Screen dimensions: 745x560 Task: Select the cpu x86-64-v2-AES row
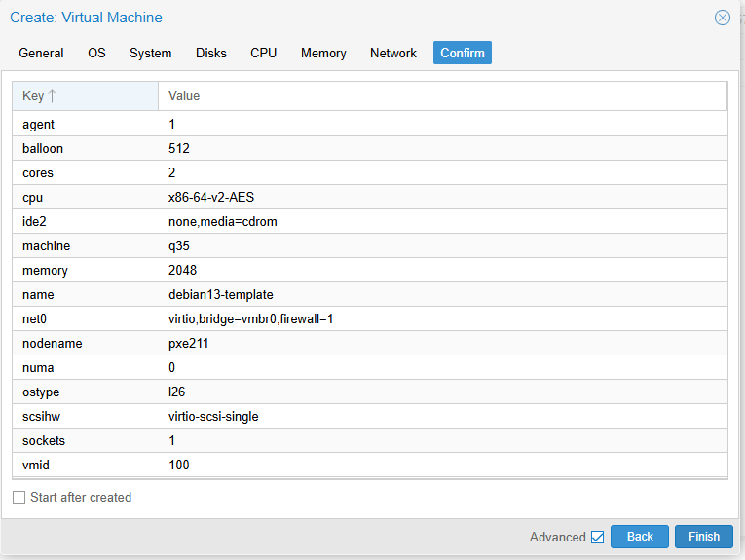tap(370, 197)
